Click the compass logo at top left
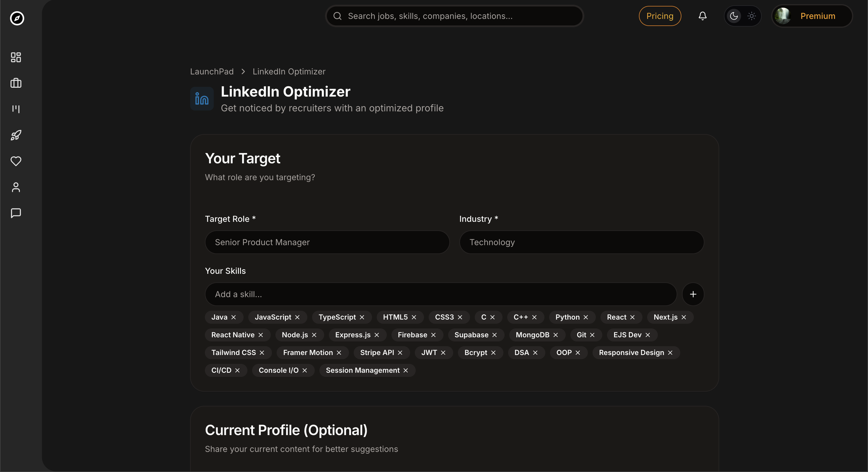868x472 pixels. (17, 18)
